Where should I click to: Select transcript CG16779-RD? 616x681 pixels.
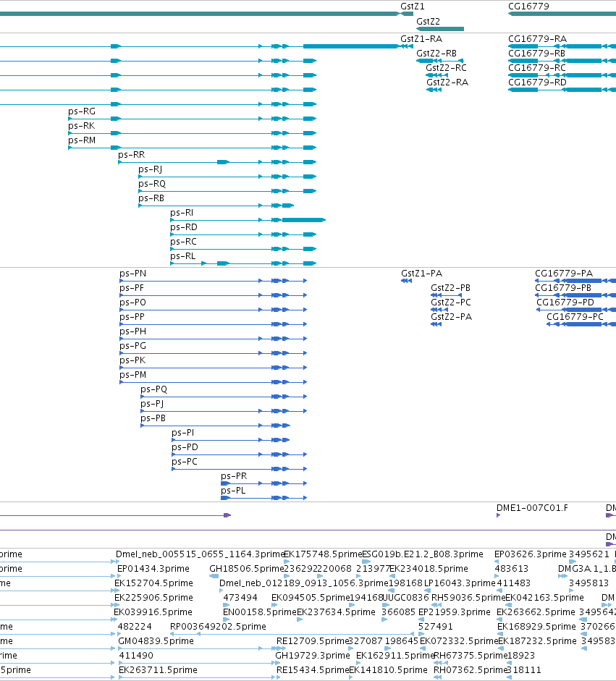538,83
